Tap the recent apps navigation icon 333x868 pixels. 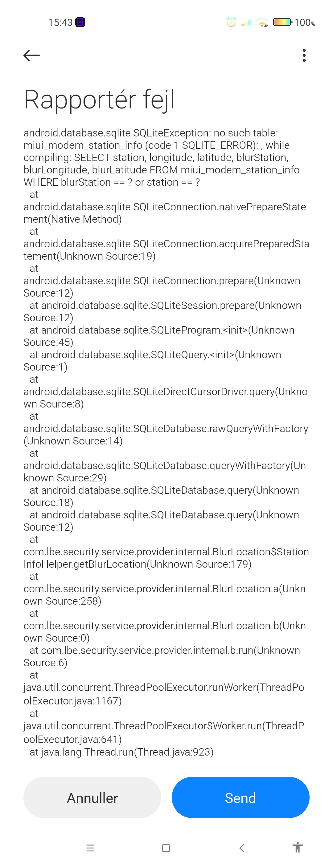(x=90, y=848)
